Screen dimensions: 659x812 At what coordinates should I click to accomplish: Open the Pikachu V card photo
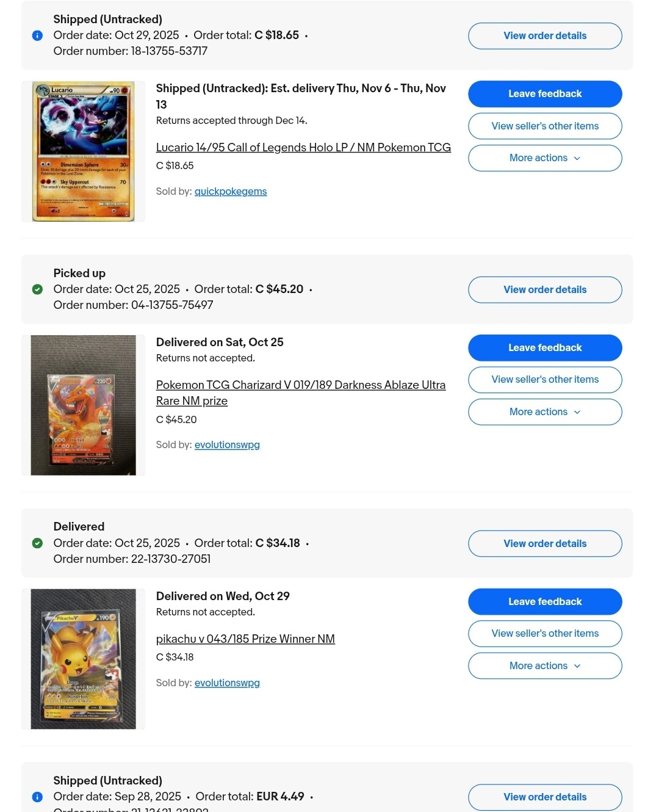click(x=84, y=659)
